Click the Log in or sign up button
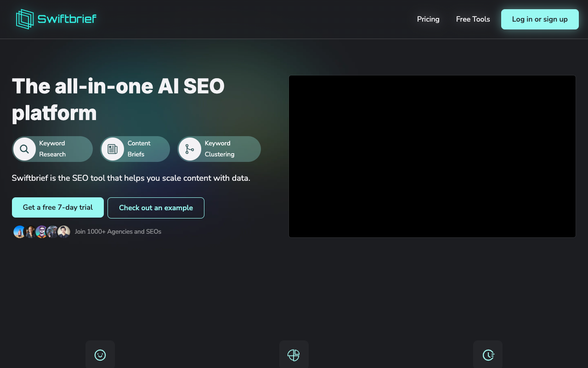 540,19
